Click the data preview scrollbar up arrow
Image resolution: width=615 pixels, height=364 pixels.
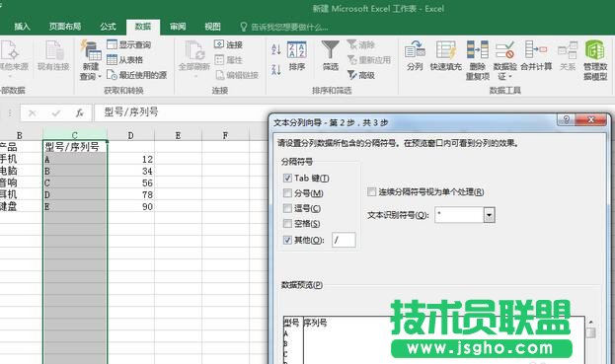[x=590, y=322]
